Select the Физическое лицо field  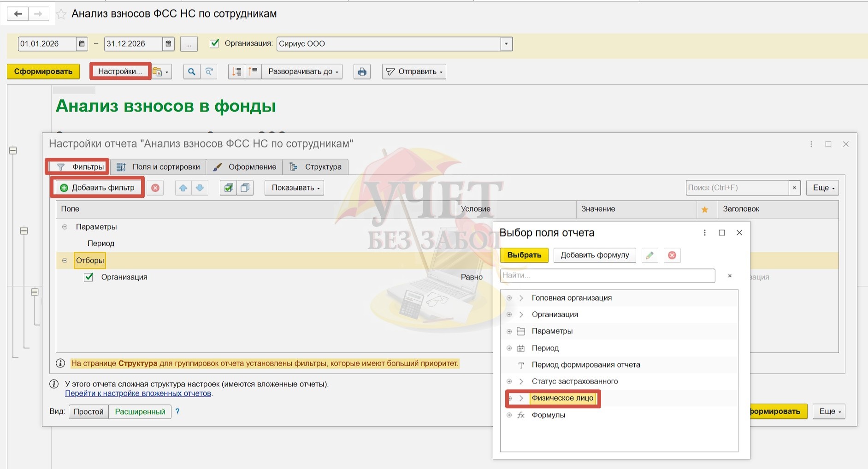tap(562, 398)
